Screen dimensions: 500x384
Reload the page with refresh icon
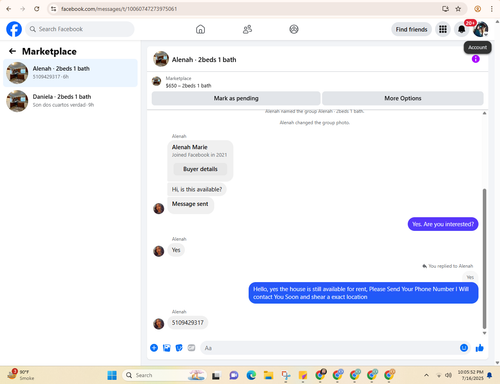click(37, 9)
